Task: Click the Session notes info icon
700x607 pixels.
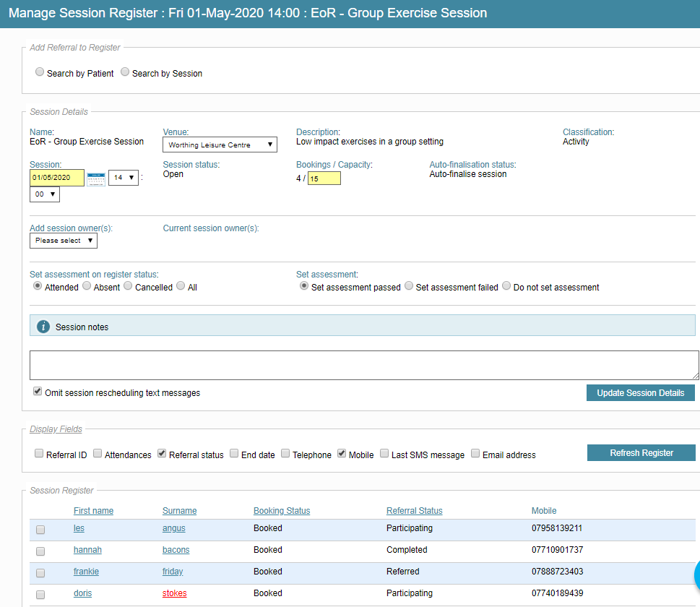Action: 43,327
